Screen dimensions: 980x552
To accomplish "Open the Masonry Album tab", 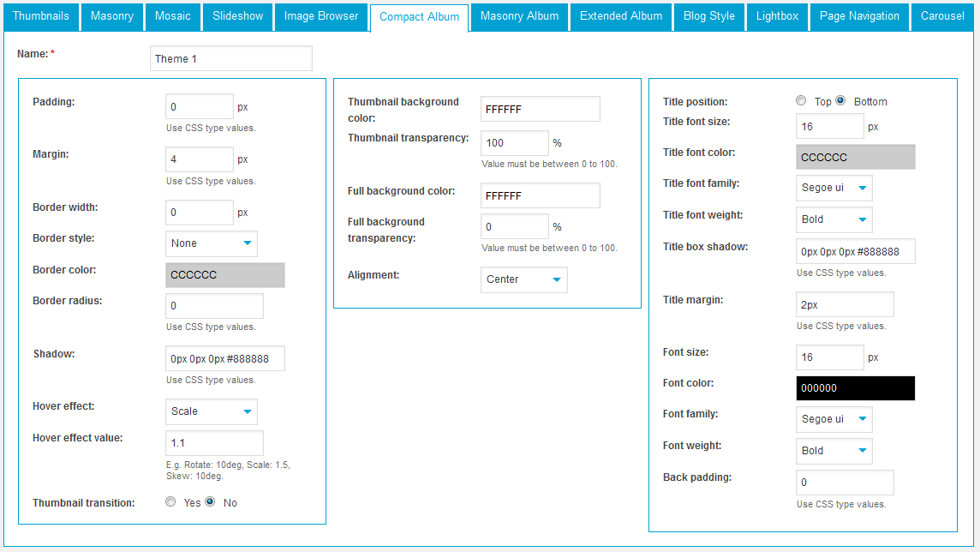I will pyautogui.click(x=519, y=16).
